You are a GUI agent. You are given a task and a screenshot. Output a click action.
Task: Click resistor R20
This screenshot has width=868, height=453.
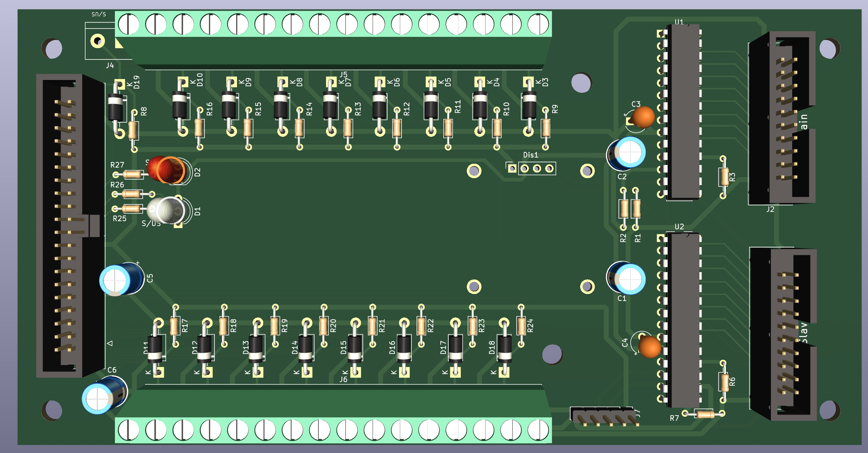(323, 326)
